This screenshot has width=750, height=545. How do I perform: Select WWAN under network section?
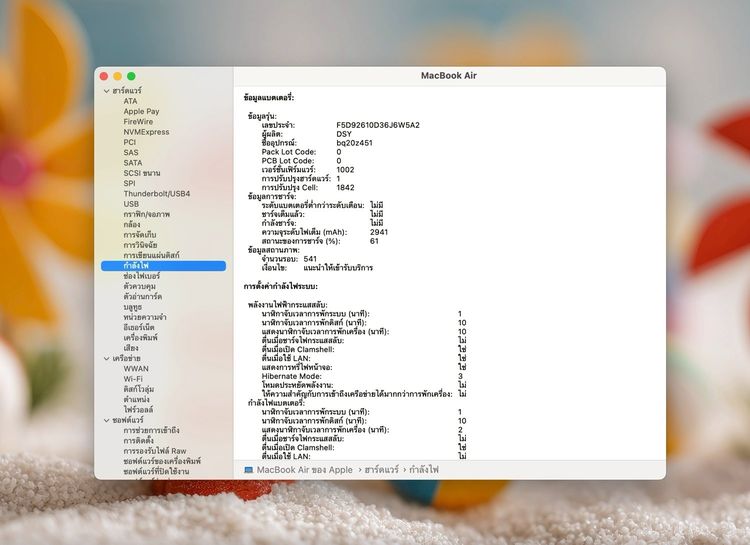[136, 369]
